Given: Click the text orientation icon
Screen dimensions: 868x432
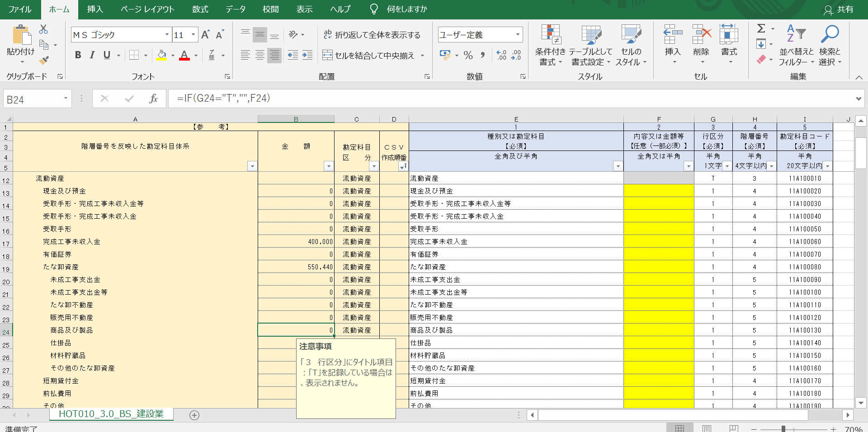Looking at the screenshot, I should 294,34.
